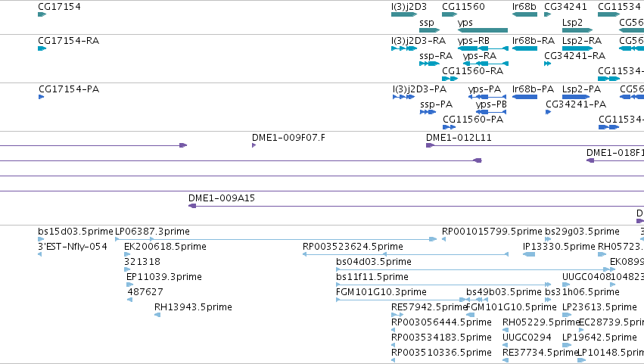Click the UUGC0294 EST label
Viewport: 644px width, 364px height.
pos(527,338)
